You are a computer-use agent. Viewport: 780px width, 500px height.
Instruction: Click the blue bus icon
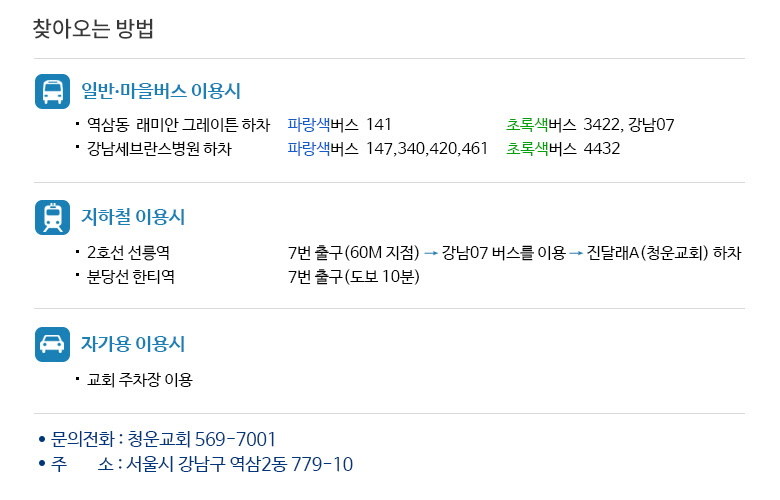[52, 92]
